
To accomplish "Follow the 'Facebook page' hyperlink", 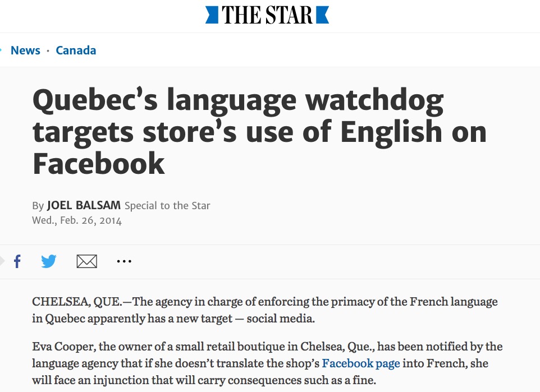I will (x=361, y=363).
